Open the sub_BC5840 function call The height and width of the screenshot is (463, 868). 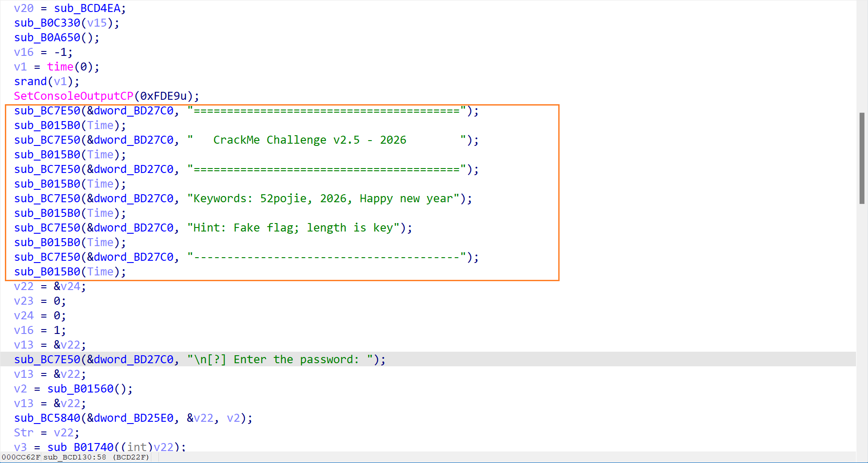point(47,418)
